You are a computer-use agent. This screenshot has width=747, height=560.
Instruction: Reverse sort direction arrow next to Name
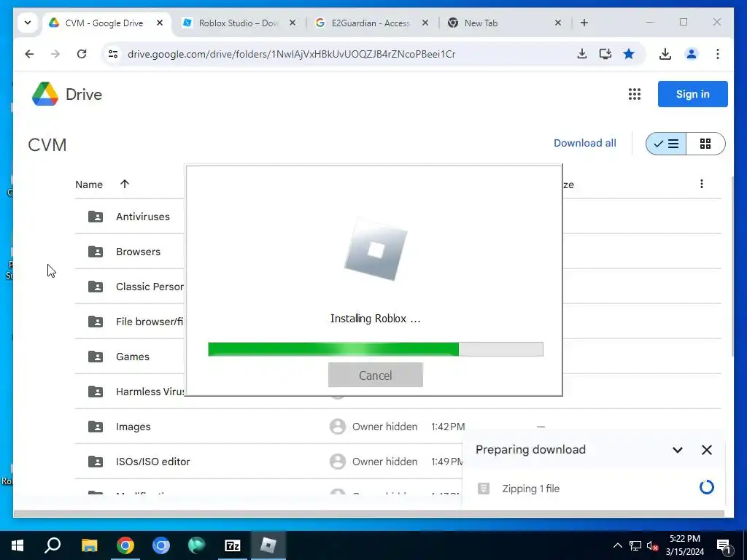click(x=125, y=184)
